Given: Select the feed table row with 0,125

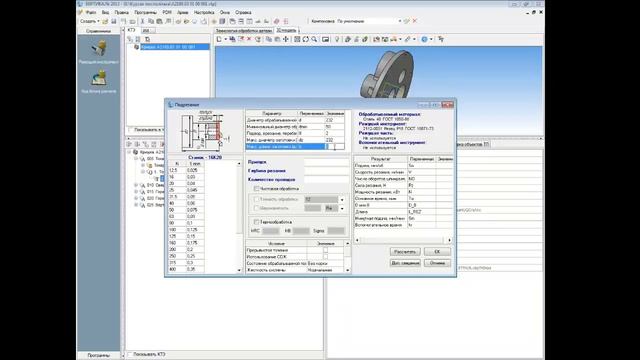Looking at the screenshot, I should pos(186,229).
